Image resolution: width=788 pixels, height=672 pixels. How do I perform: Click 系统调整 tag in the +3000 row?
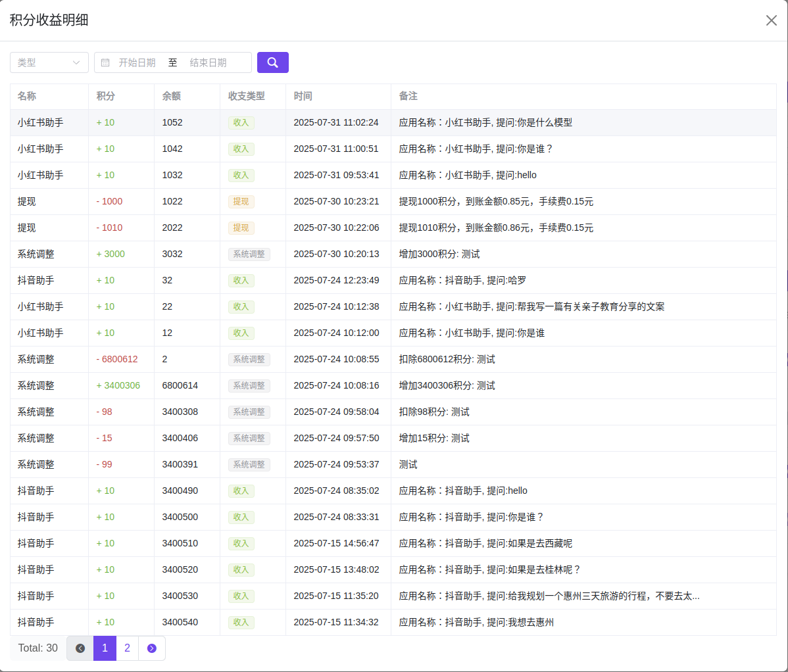click(249, 254)
